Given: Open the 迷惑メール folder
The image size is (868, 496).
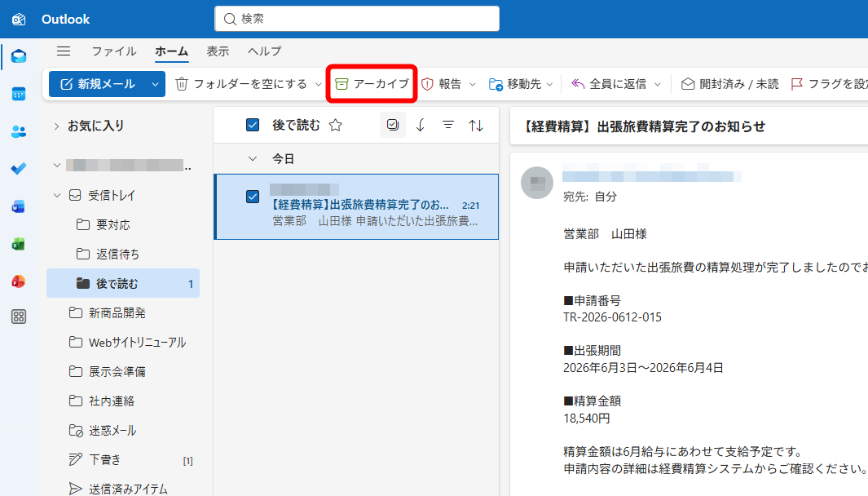Looking at the screenshot, I should tap(123, 430).
